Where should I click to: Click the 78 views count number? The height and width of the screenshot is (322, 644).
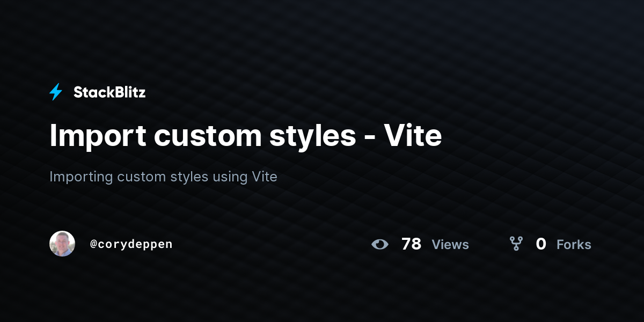(411, 244)
